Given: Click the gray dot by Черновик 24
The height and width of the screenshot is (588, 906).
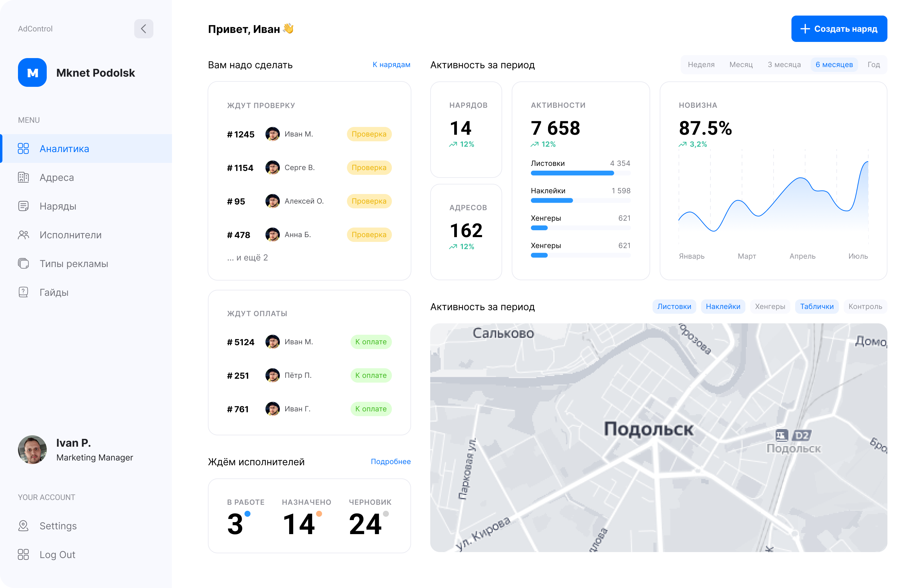Looking at the screenshot, I should [386, 513].
